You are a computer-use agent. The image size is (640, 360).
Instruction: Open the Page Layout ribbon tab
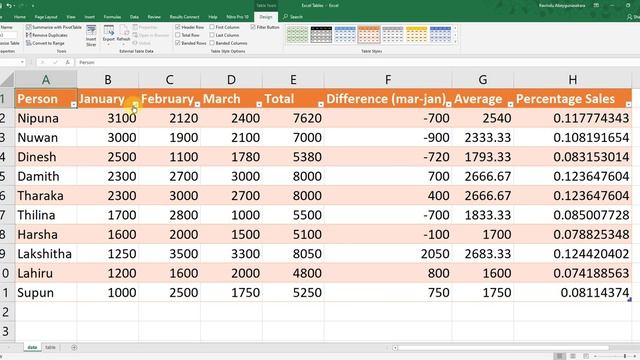pos(46,17)
